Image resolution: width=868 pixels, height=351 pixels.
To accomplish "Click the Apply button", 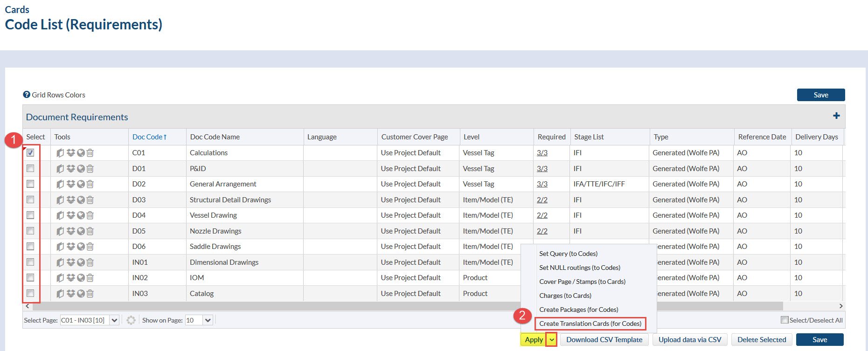I will pyautogui.click(x=534, y=340).
